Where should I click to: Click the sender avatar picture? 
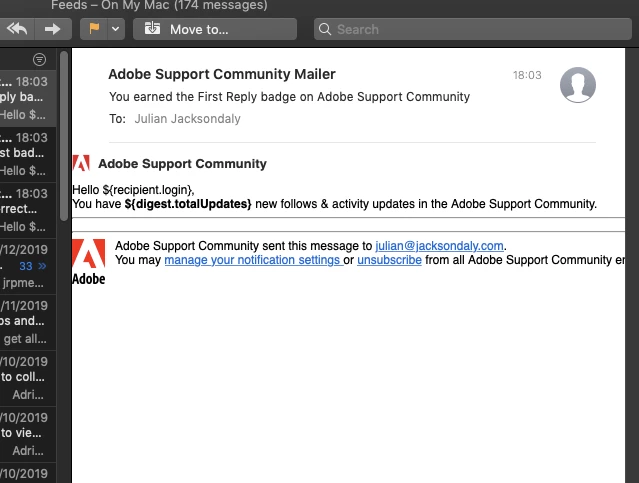(577, 85)
